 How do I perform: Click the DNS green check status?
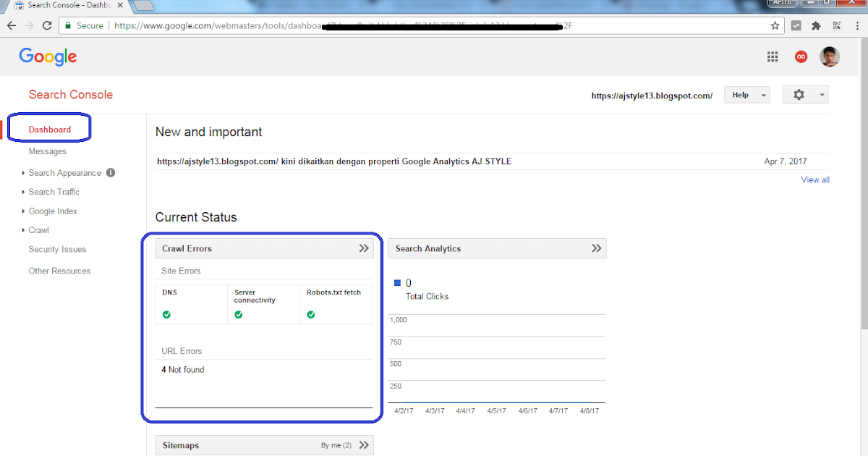[166, 314]
